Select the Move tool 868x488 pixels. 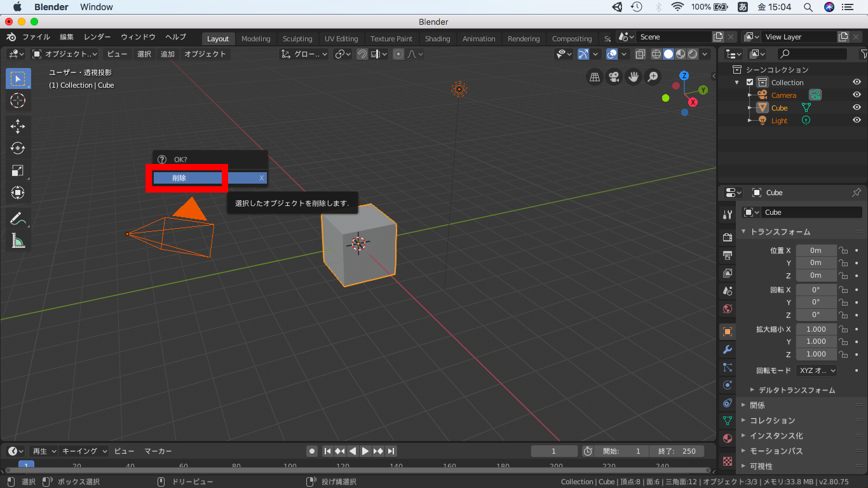click(18, 126)
